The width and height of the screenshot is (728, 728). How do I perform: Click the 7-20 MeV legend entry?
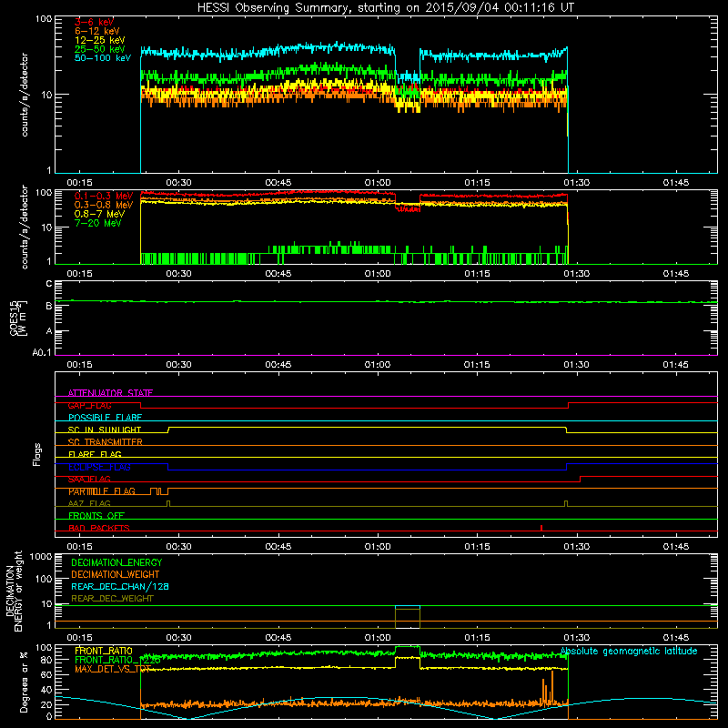pos(98,223)
